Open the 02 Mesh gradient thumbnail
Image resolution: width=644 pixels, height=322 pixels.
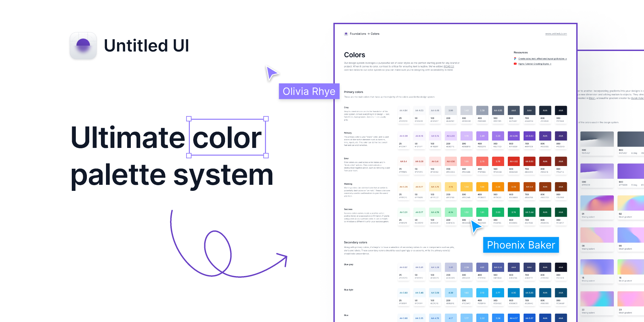coord(631,203)
